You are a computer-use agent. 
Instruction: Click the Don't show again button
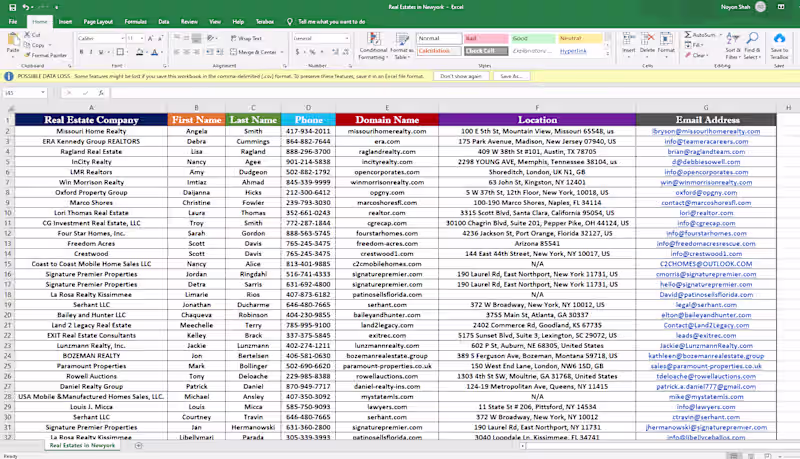click(x=461, y=76)
